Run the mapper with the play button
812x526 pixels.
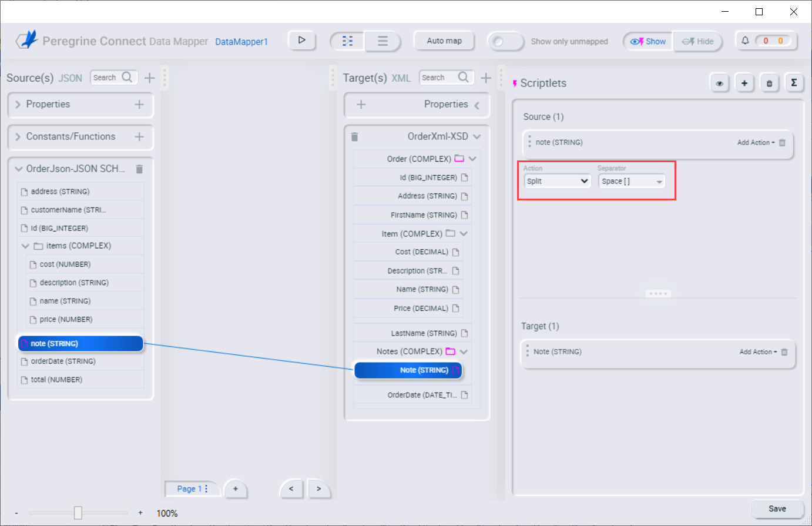pyautogui.click(x=301, y=41)
